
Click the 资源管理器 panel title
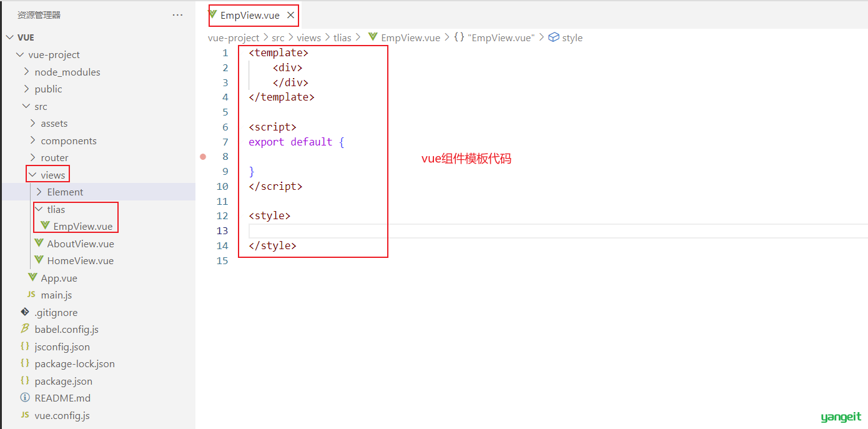(39, 15)
